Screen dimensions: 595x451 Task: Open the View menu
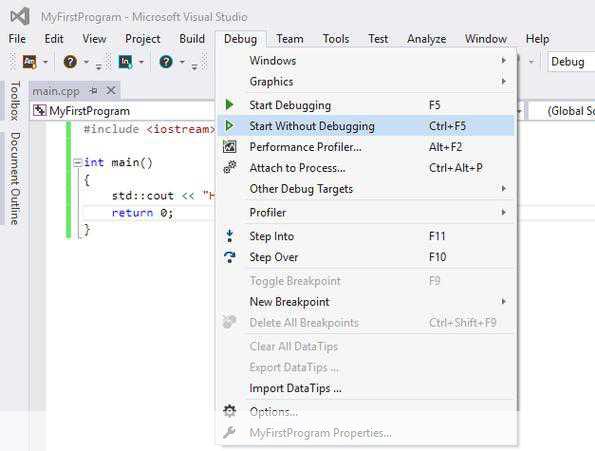click(94, 39)
